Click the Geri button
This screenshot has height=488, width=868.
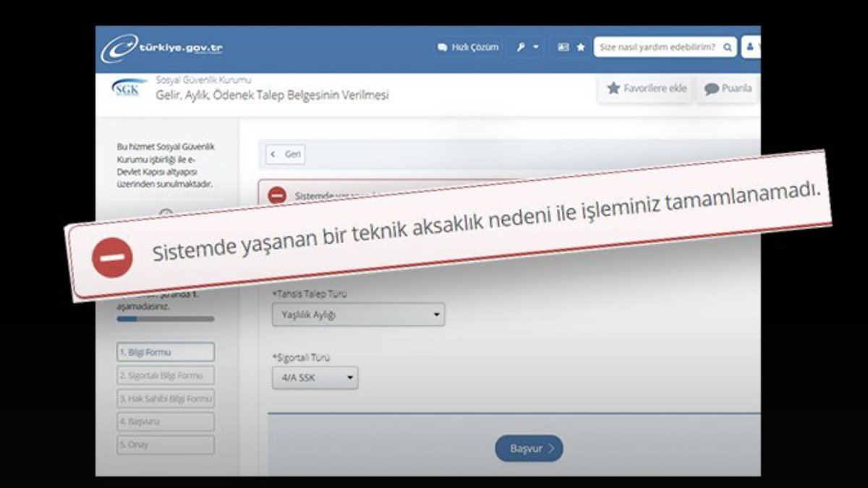[284, 155]
